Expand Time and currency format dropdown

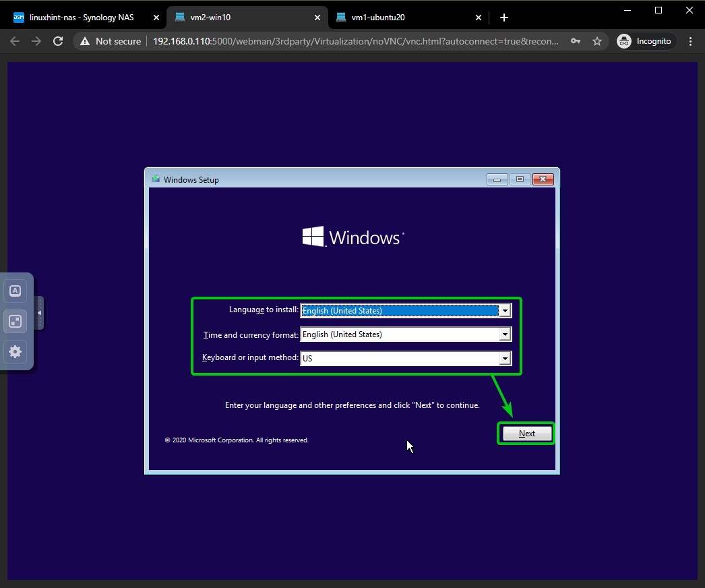504,334
